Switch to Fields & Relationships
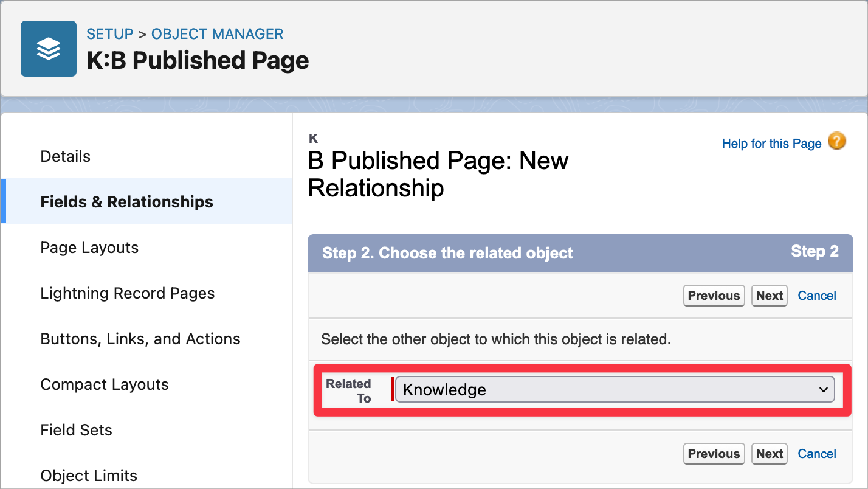The width and height of the screenshot is (868, 489). 126,201
